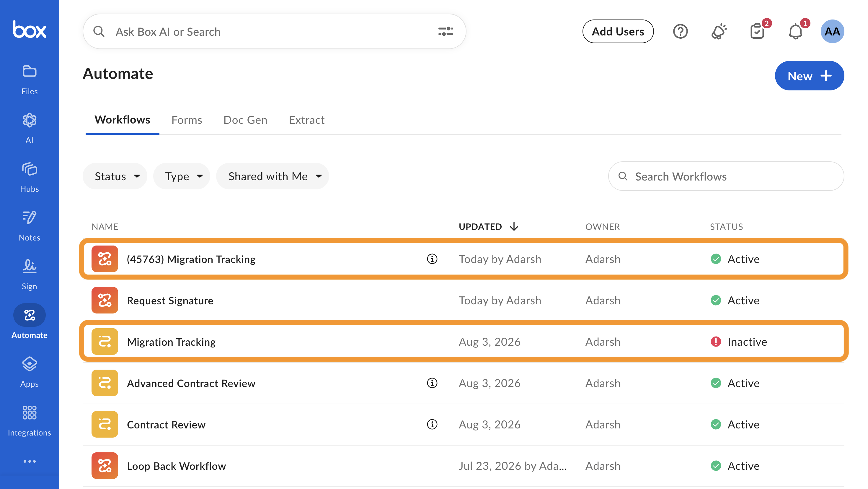868x489 pixels.
Task: Click the Automate page heading
Action: click(118, 74)
